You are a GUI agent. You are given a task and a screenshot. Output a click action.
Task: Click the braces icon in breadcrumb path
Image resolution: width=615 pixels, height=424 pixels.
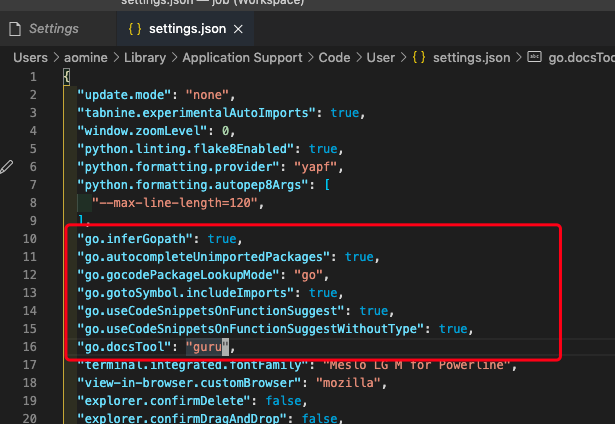pos(419,58)
